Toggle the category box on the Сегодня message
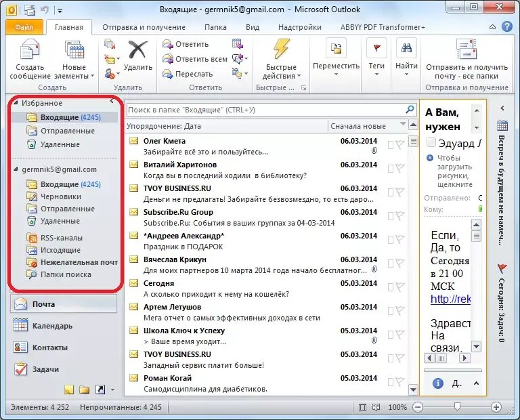Image resolution: width=520 pixels, height=420 pixels. tap(390, 287)
